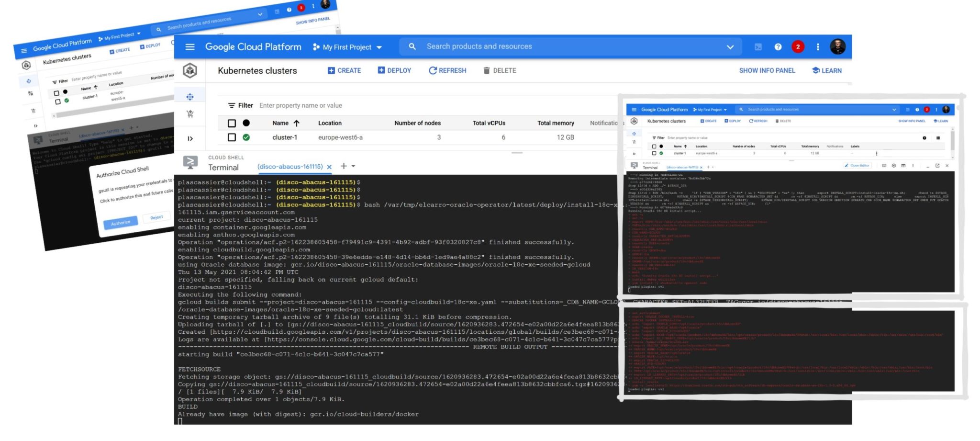Tick cluster-1 checkbox in center window
The width and height of the screenshot is (980, 441).
[x=232, y=137]
